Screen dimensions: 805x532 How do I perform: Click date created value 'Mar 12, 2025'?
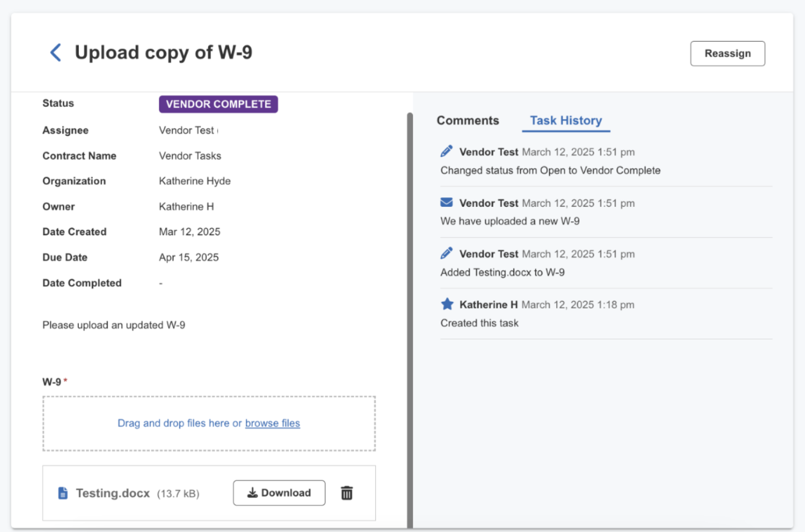coord(190,232)
